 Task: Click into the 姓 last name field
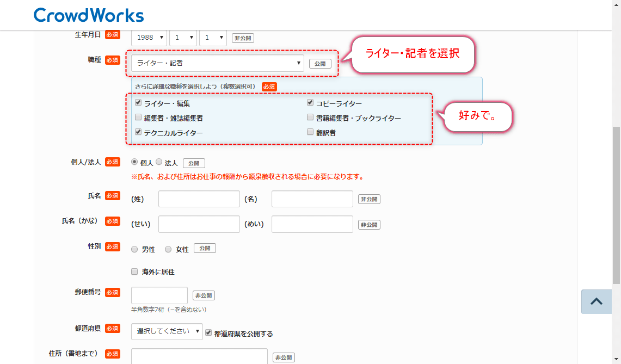tap(199, 199)
